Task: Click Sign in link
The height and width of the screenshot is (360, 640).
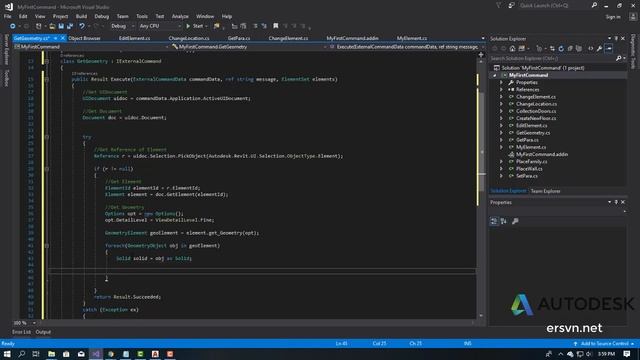Action: coord(613,17)
